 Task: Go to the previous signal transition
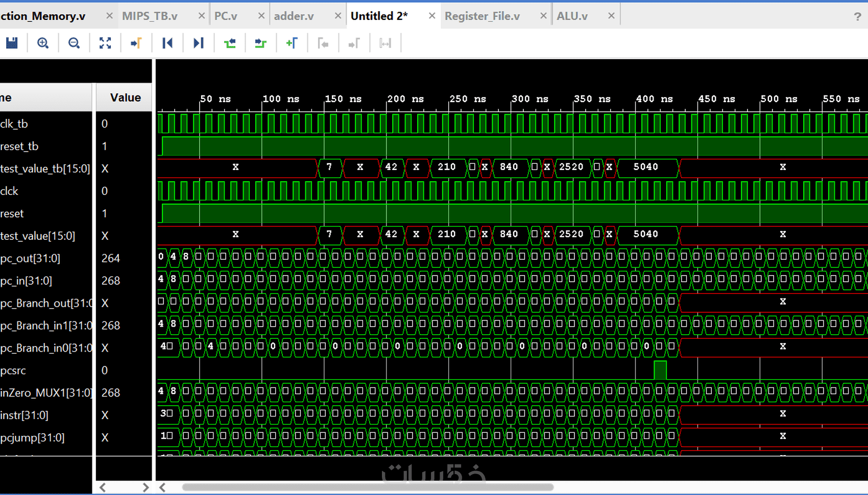pos(230,43)
